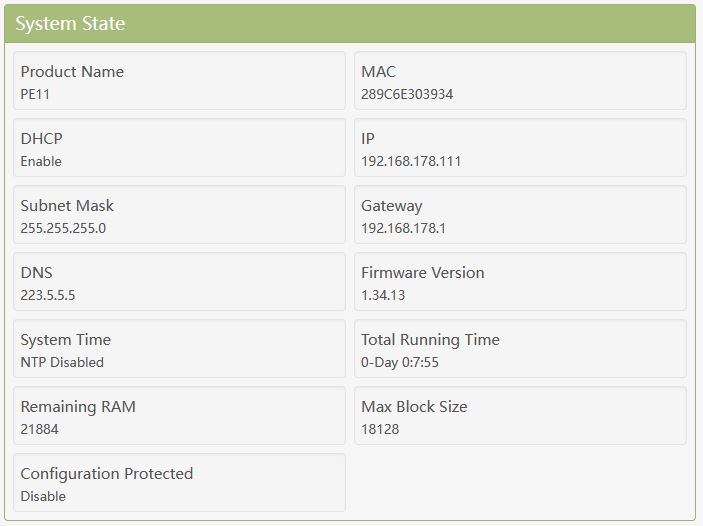Image resolution: width=703 pixels, height=526 pixels.
Task: Select the subnet value 255.255.255.0
Action: coord(63,228)
